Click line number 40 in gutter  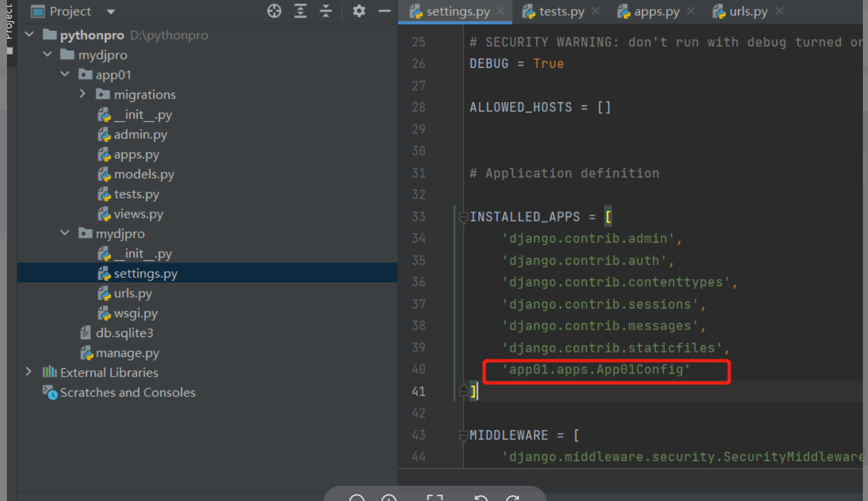coord(418,370)
